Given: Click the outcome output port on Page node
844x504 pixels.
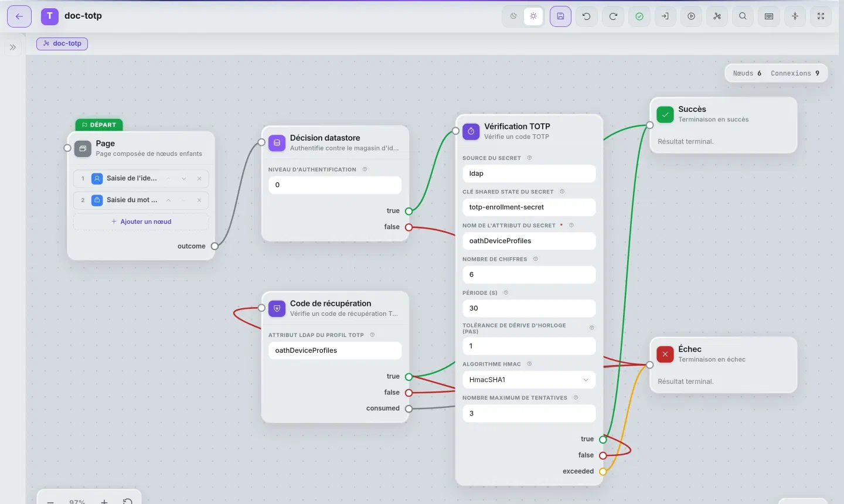Looking at the screenshot, I should pos(215,246).
